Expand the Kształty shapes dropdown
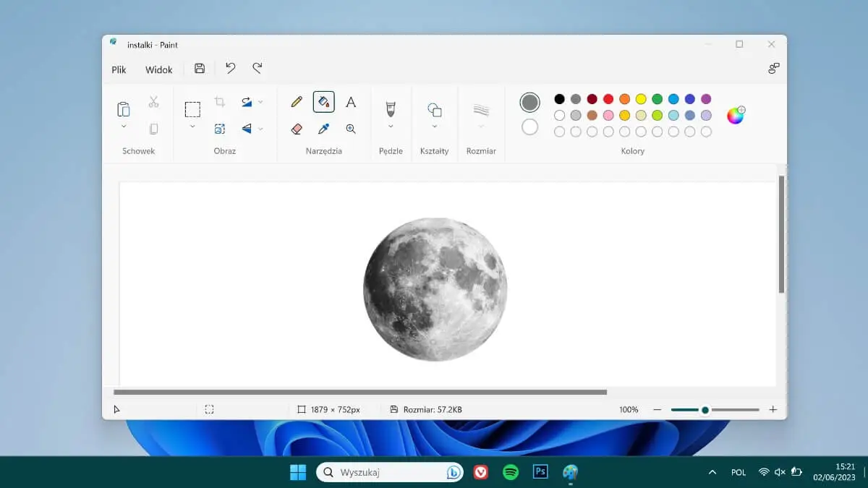The height and width of the screenshot is (488, 868). 435,125
